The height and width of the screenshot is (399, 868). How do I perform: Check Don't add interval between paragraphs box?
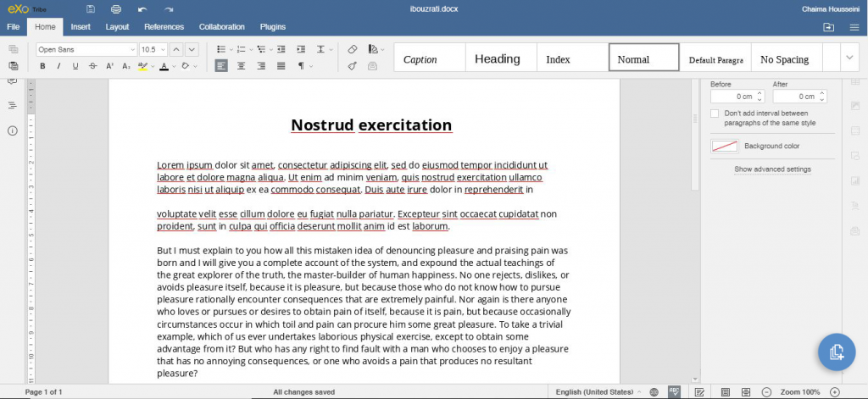tap(715, 114)
